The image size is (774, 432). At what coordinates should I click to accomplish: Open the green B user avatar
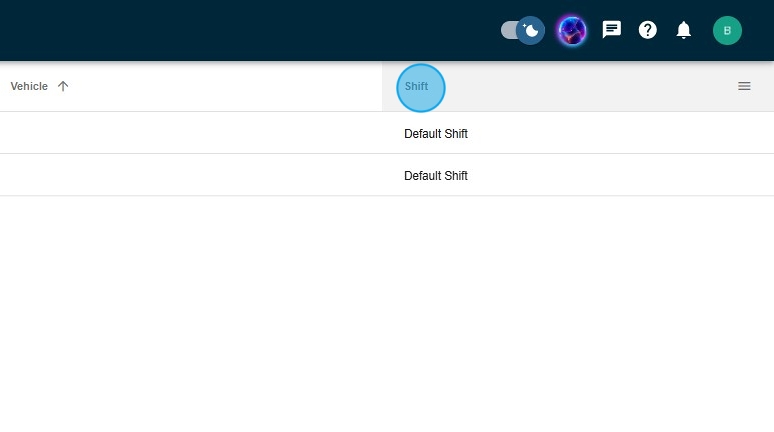coord(727,31)
